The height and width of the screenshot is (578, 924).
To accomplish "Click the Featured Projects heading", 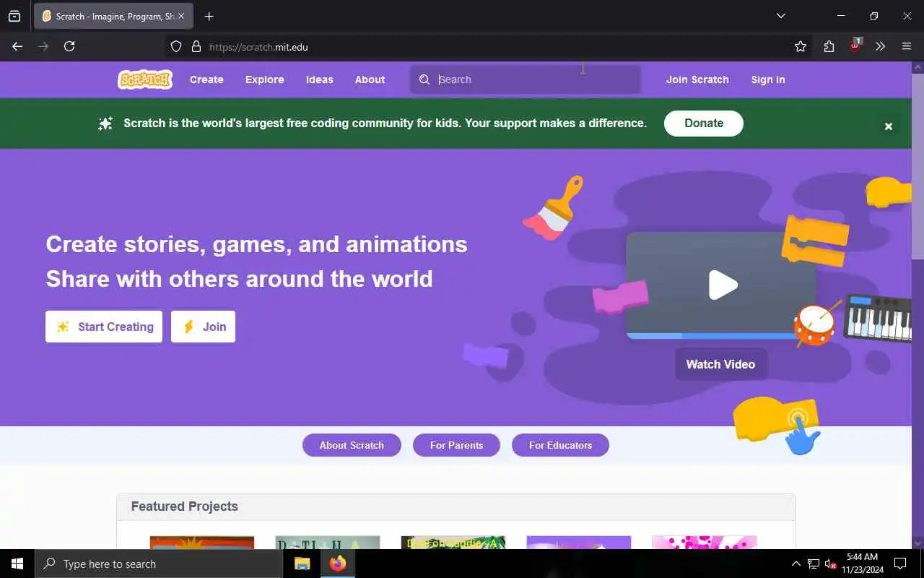I will (x=185, y=506).
